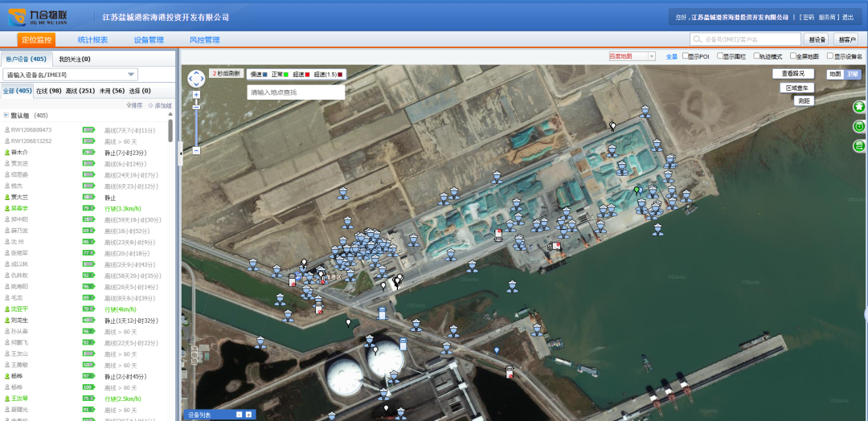This screenshot has height=421, width=868.
Task: Click the 区域查车 button
Action: [x=796, y=88]
